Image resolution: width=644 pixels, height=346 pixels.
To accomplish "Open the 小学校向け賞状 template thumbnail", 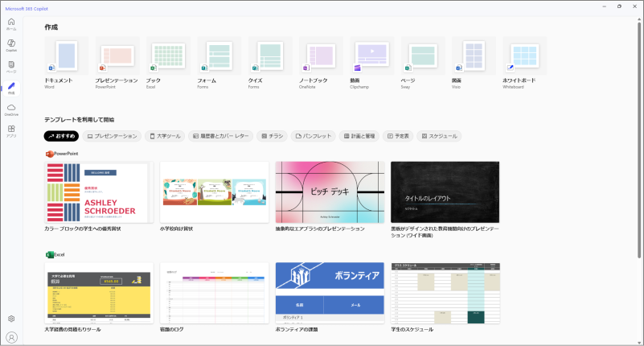I will point(215,192).
